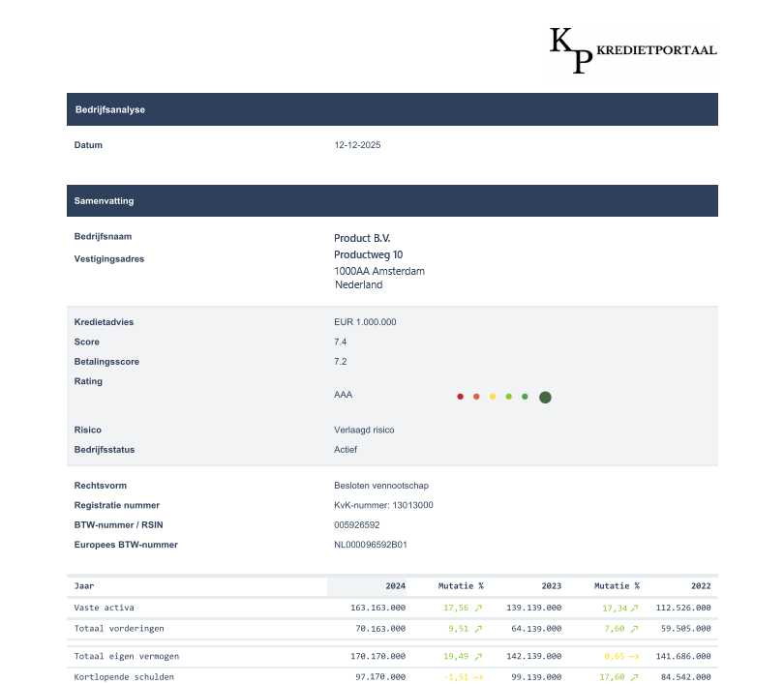
Task: Click the Vaste activa row label
Action: tap(105, 608)
